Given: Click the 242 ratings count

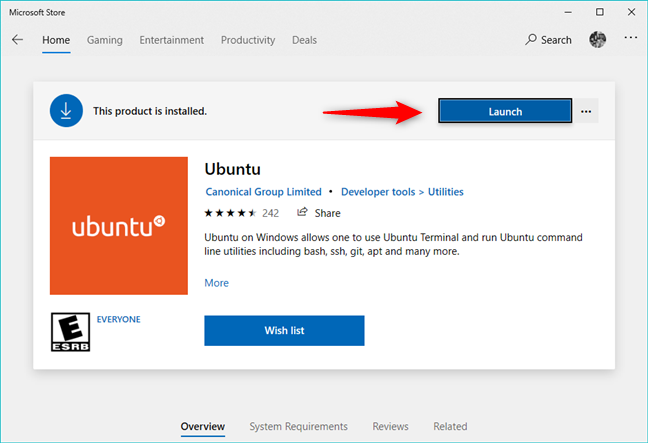Looking at the screenshot, I should 271,213.
